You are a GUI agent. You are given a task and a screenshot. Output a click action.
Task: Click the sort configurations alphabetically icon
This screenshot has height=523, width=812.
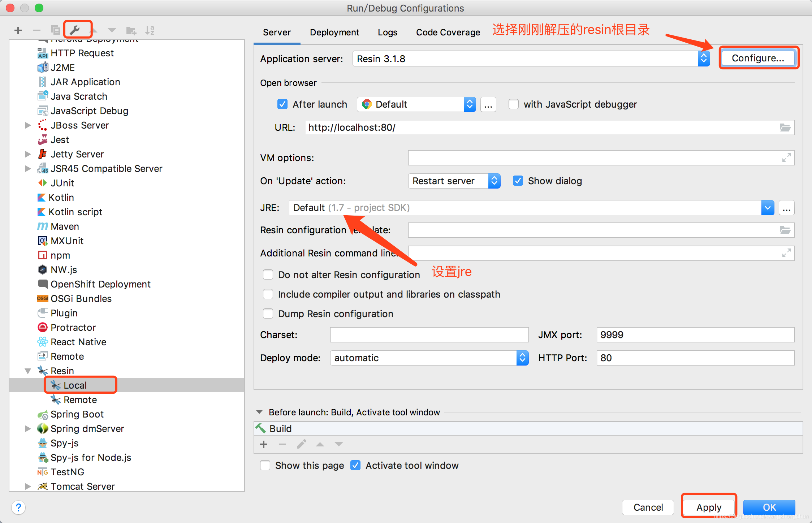click(x=150, y=30)
